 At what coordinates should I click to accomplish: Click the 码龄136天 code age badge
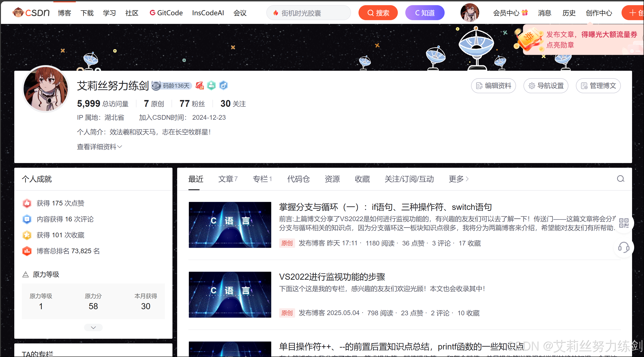[172, 86]
